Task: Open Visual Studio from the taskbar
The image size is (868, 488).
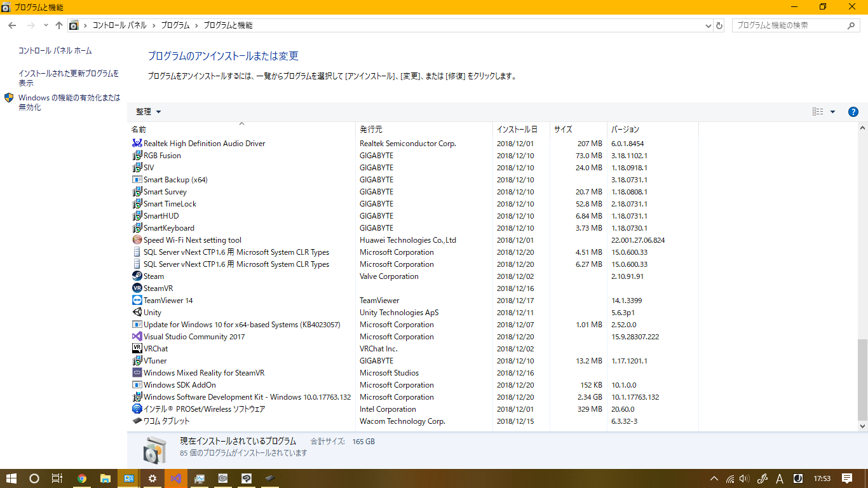Action: click(176, 478)
